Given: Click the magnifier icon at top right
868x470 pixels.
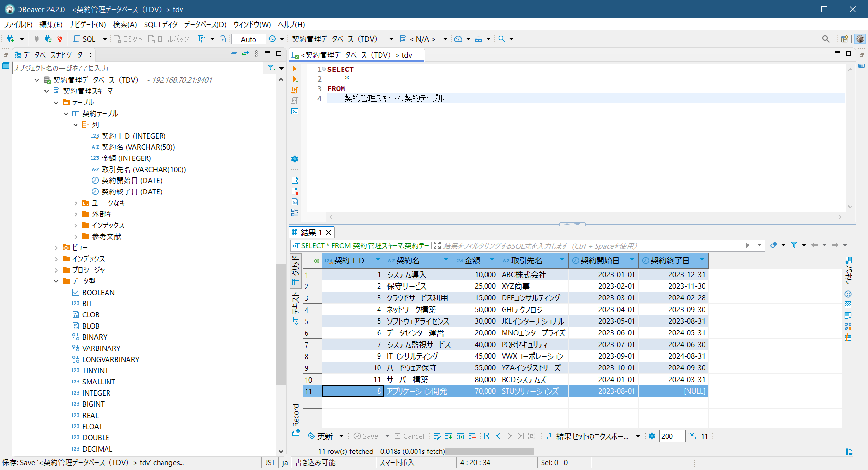Looking at the screenshot, I should tap(826, 39).
